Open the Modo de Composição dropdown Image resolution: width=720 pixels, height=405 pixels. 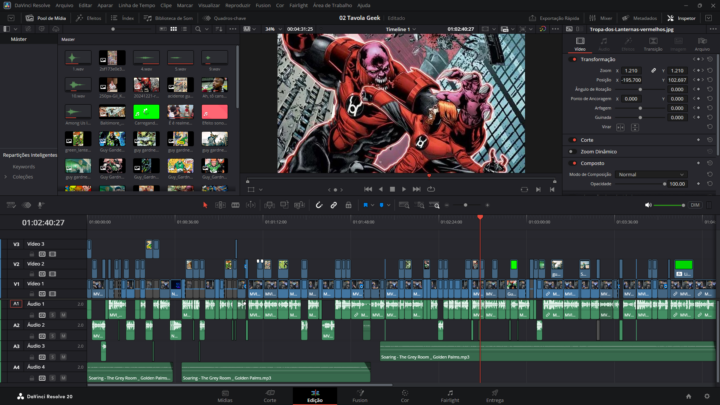pos(650,174)
